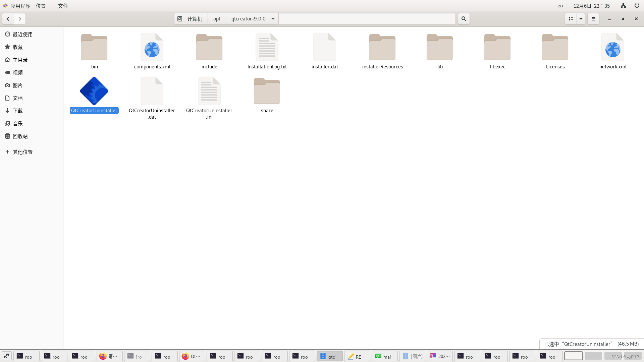Open the 文件 menu in top bar

(x=62, y=6)
